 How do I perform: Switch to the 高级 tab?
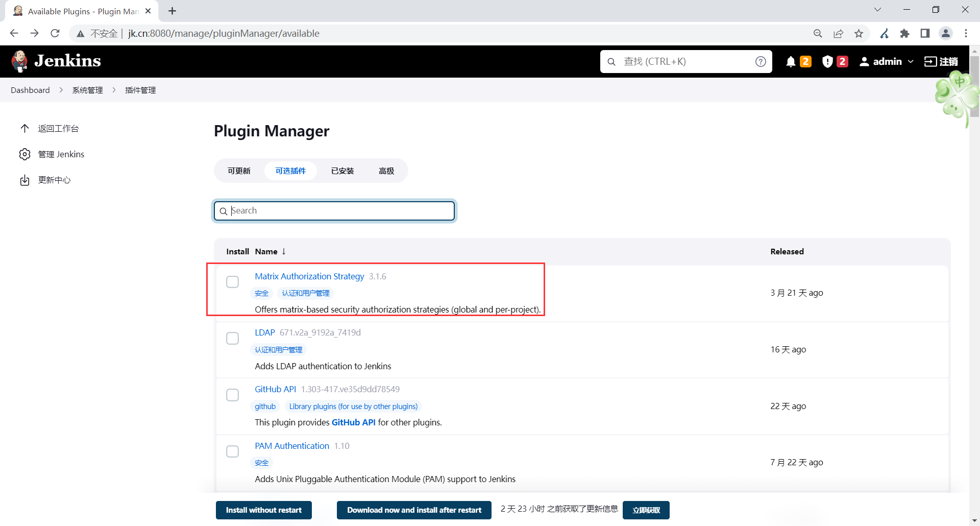386,171
